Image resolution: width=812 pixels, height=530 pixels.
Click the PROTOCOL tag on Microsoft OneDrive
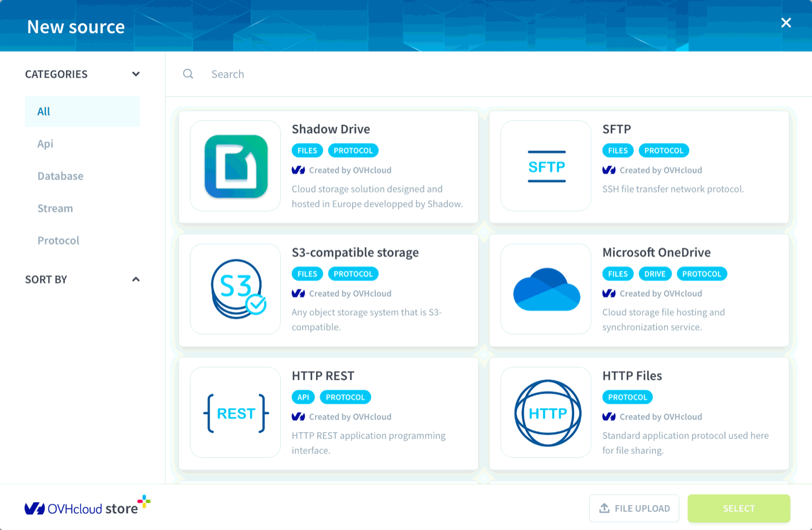[702, 274]
